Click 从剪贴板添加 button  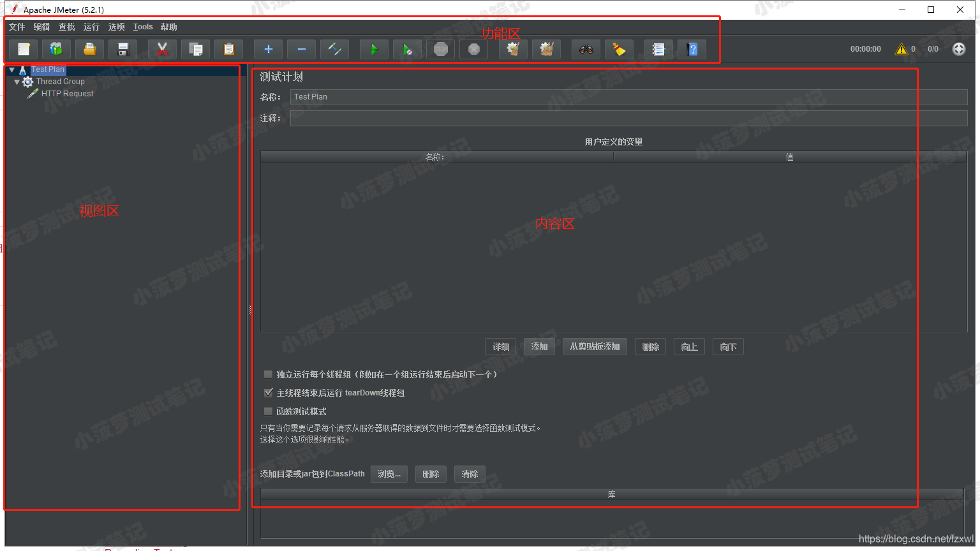point(595,347)
